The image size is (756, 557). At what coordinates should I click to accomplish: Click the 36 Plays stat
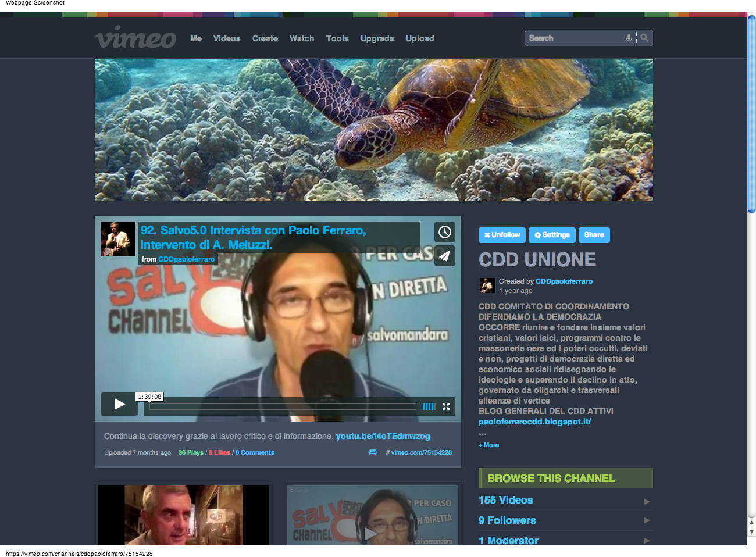[191, 452]
